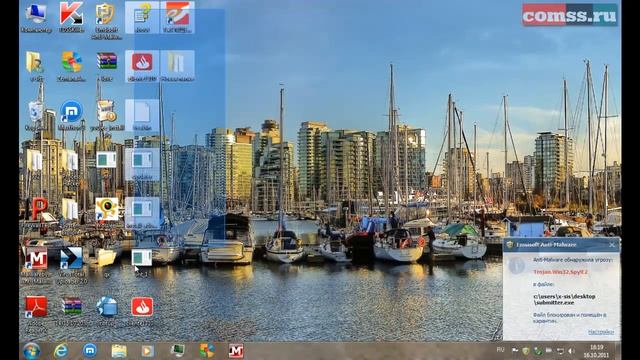Click the submitter.exe file path text

click(x=564, y=300)
